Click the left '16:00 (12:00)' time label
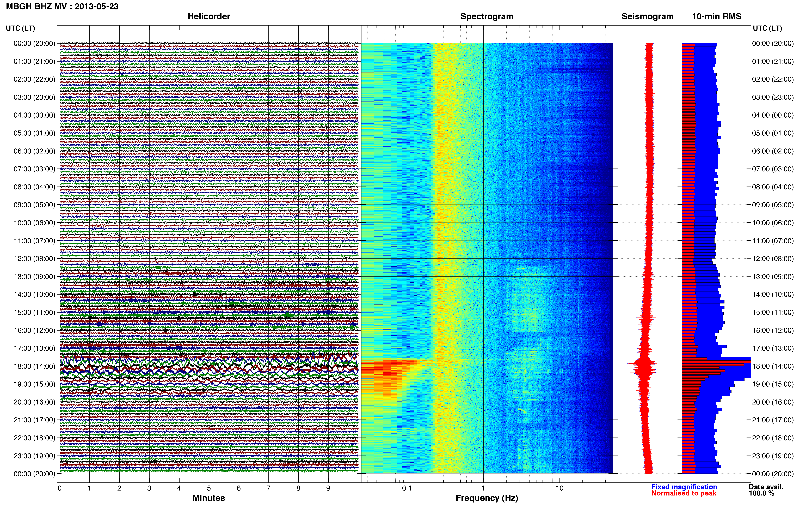Image resolution: width=812 pixels, height=508 pixels. (34, 330)
